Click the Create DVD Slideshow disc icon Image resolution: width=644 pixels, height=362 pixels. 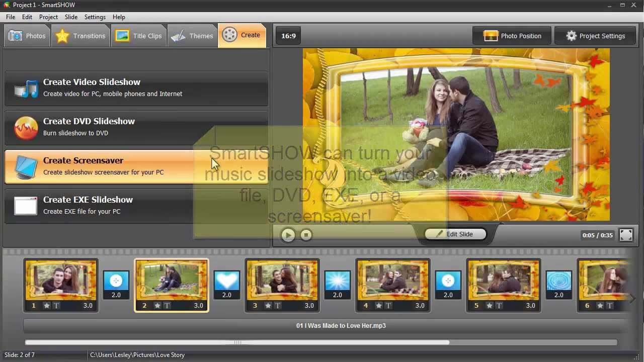tap(25, 127)
